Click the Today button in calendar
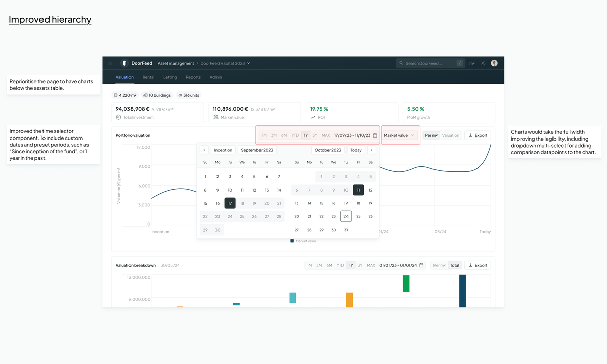This screenshot has height=364, width=607. click(356, 150)
